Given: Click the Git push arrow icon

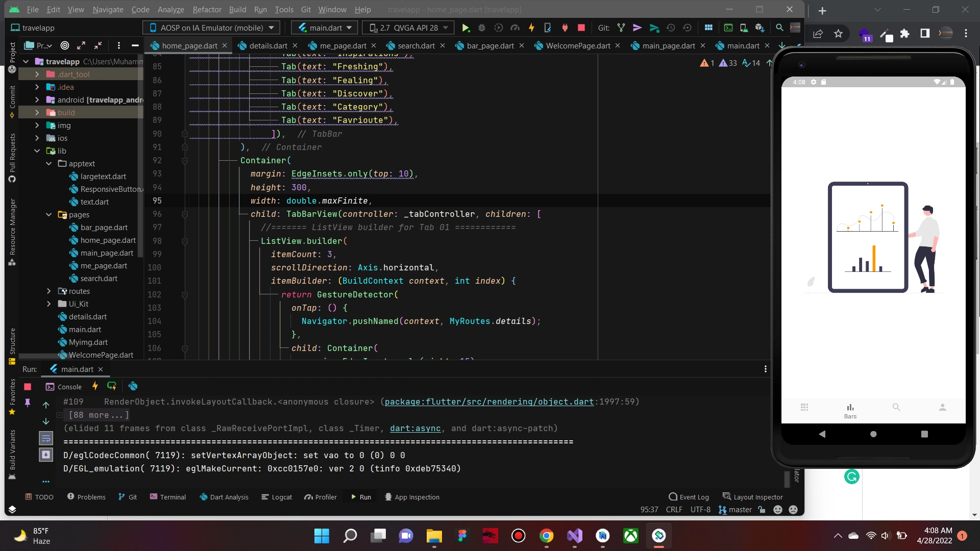Looking at the screenshot, I should [654, 28].
